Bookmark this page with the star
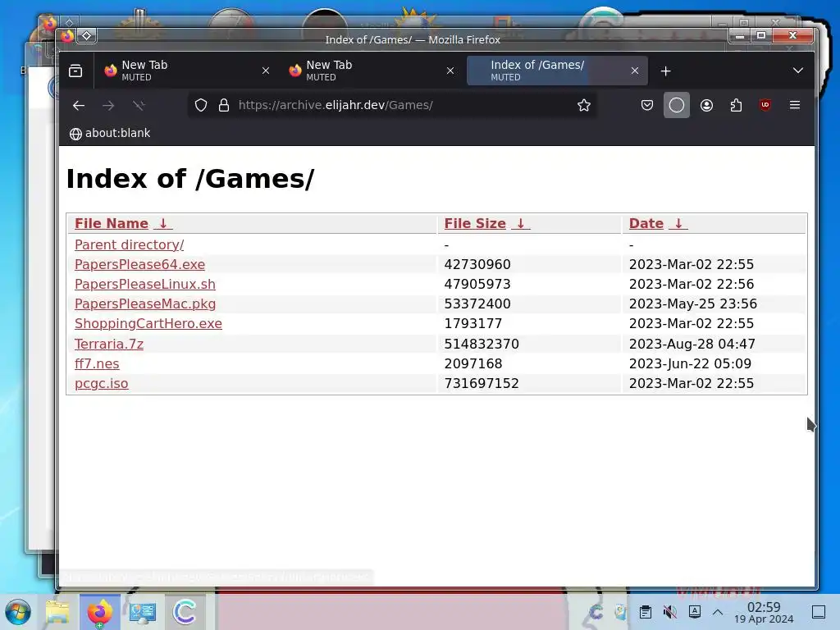Screen dimensions: 840x630 coord(584,105)
